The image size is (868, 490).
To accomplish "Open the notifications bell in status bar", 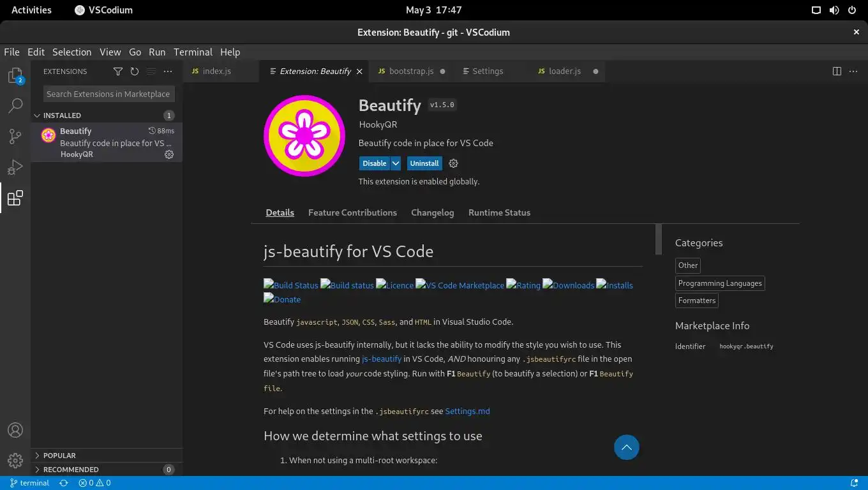I will tap(854, 483).
